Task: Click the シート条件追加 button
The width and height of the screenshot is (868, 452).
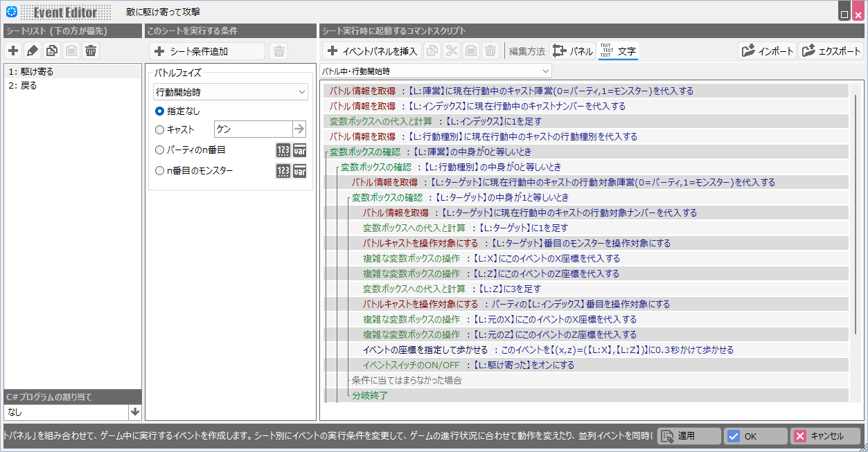Action: (206, 51)
